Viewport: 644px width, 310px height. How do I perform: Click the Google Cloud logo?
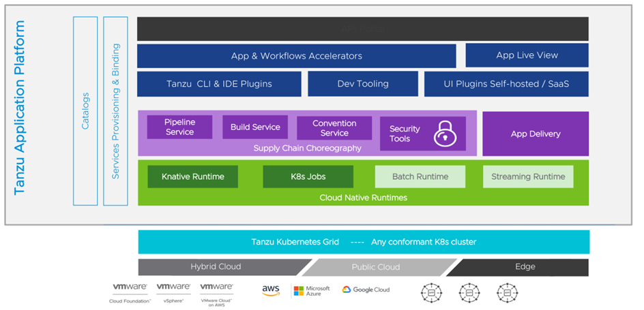pyautogui.click(x=366, y=290)
